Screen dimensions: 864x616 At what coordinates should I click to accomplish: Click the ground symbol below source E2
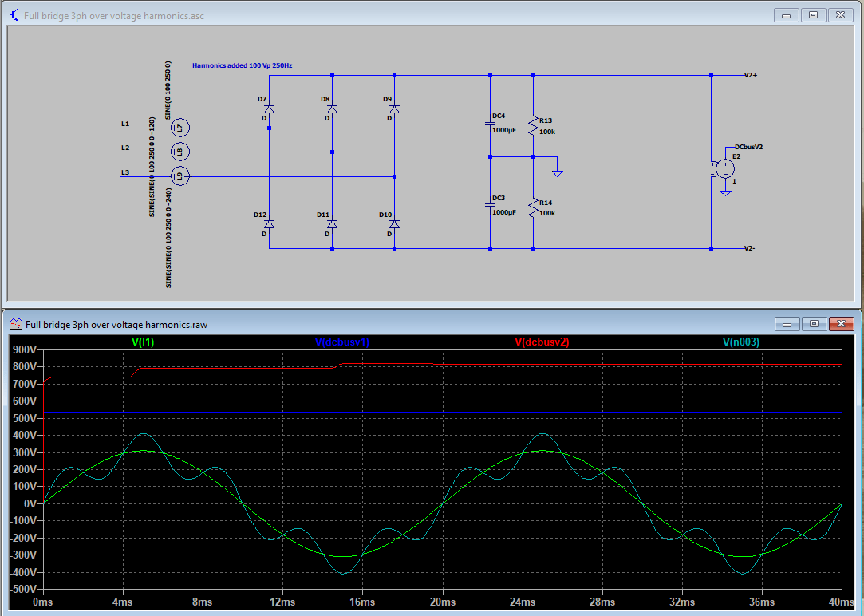click(726, 192)
